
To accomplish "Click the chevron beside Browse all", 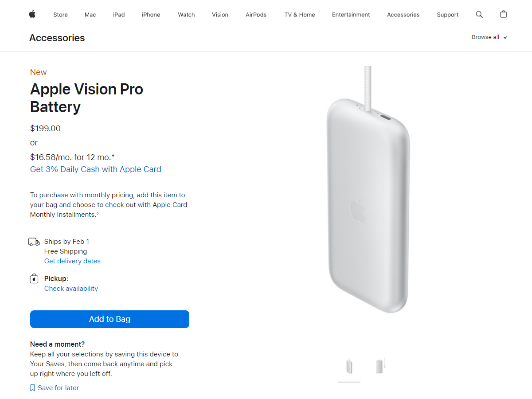I will coord(505,38).
